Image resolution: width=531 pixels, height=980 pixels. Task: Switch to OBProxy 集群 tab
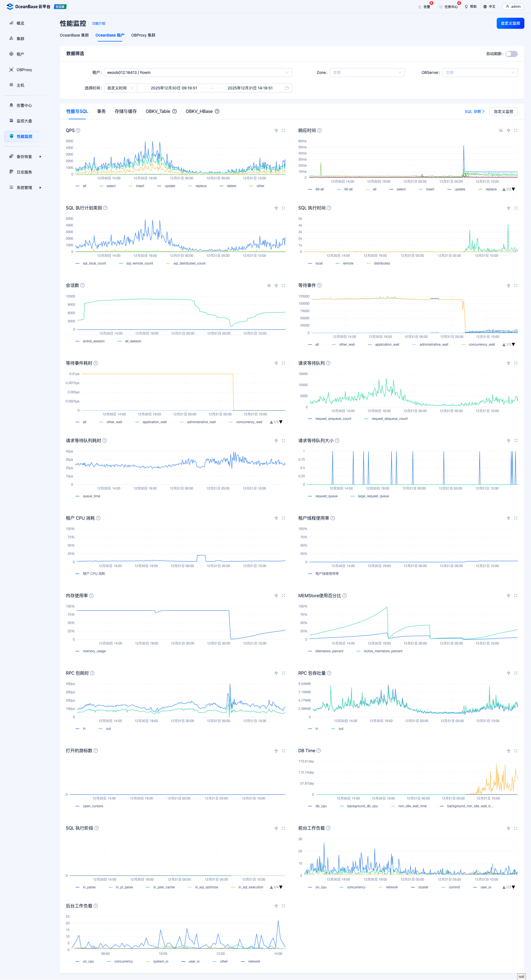pos(143,35)
